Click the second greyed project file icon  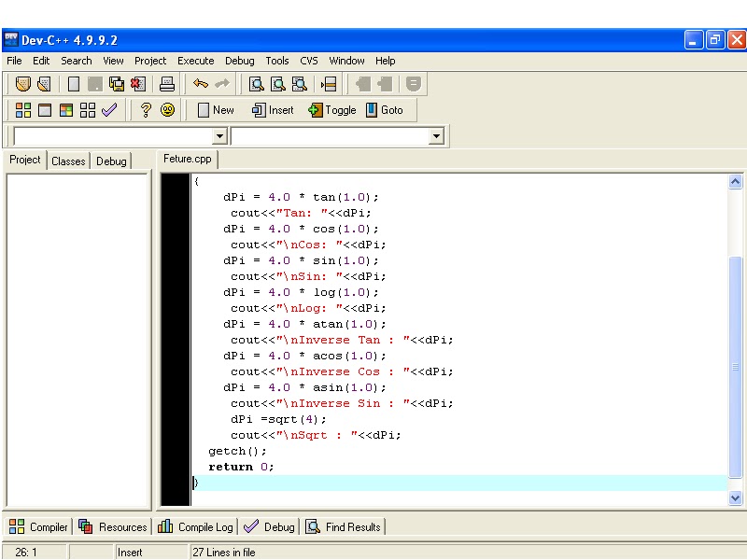coord(385,84)
